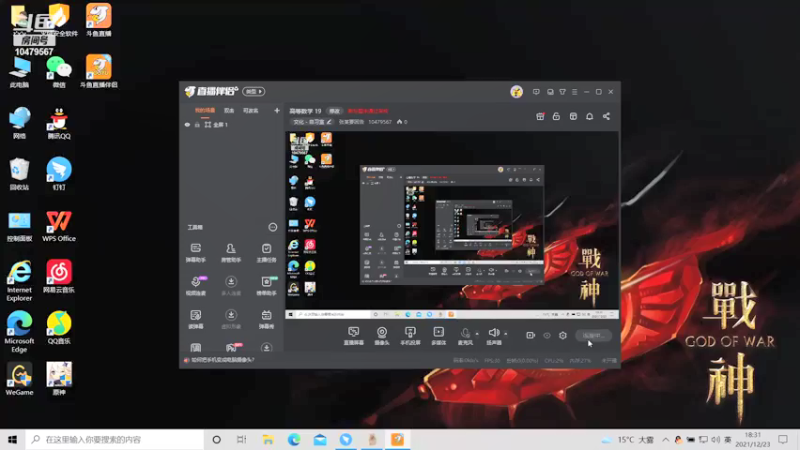800x450 pixels.
Task: Add a multimedia (多媒体) source
Action: click(439, 336)
